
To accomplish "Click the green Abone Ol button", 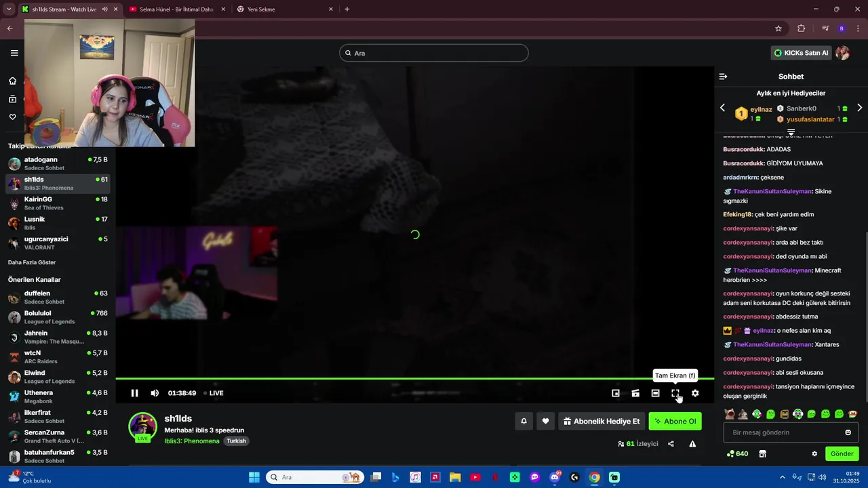I will tap(675, 421).
